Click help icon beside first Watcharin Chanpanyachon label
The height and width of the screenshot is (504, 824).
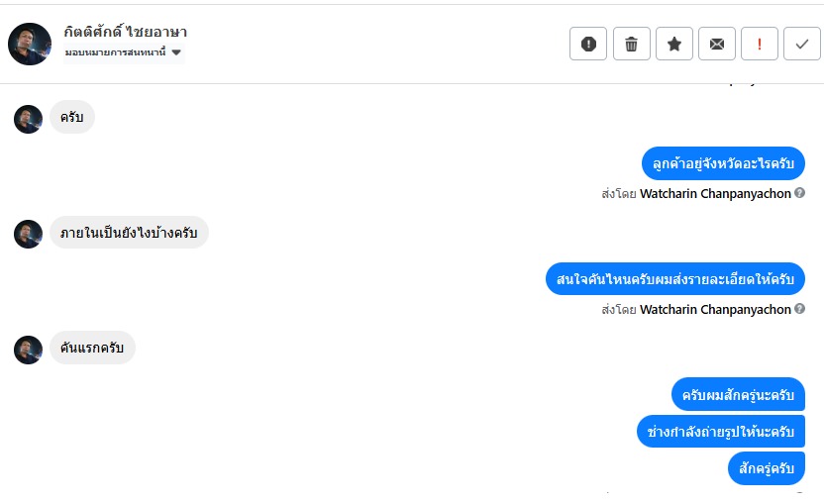[x=799, y=193]
